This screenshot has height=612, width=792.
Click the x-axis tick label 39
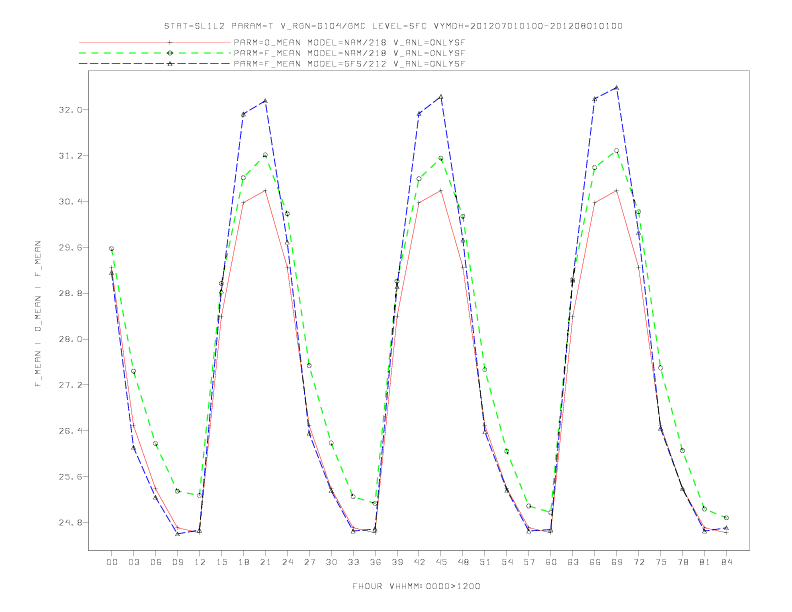pos(397,562)
